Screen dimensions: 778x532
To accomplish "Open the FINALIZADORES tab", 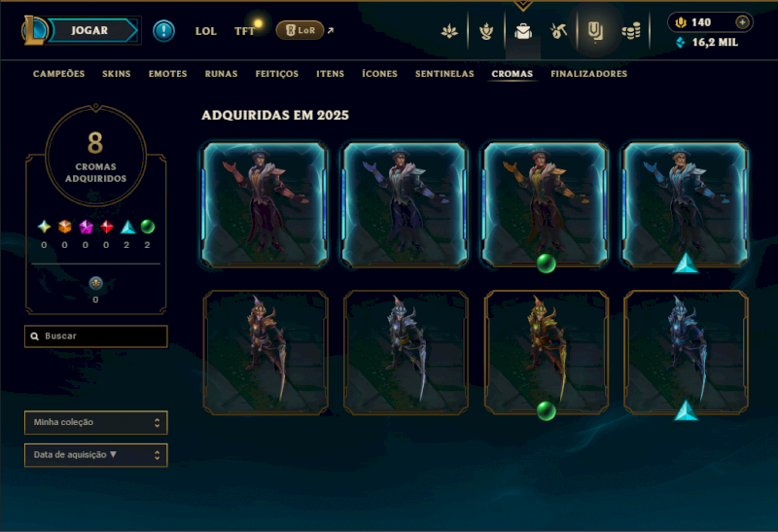I will pyautogui.click(x=589, y=74).
